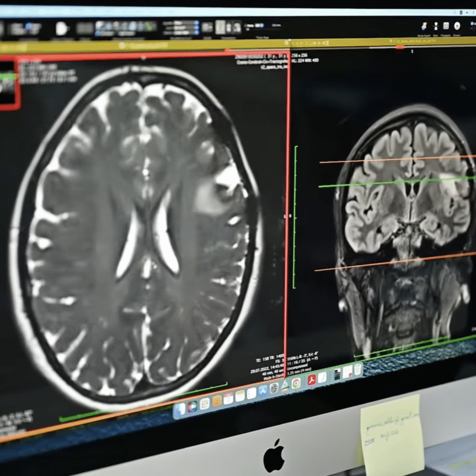Click the Sync toolbar icon
476x476 pixels.
[x=436, y=26]
